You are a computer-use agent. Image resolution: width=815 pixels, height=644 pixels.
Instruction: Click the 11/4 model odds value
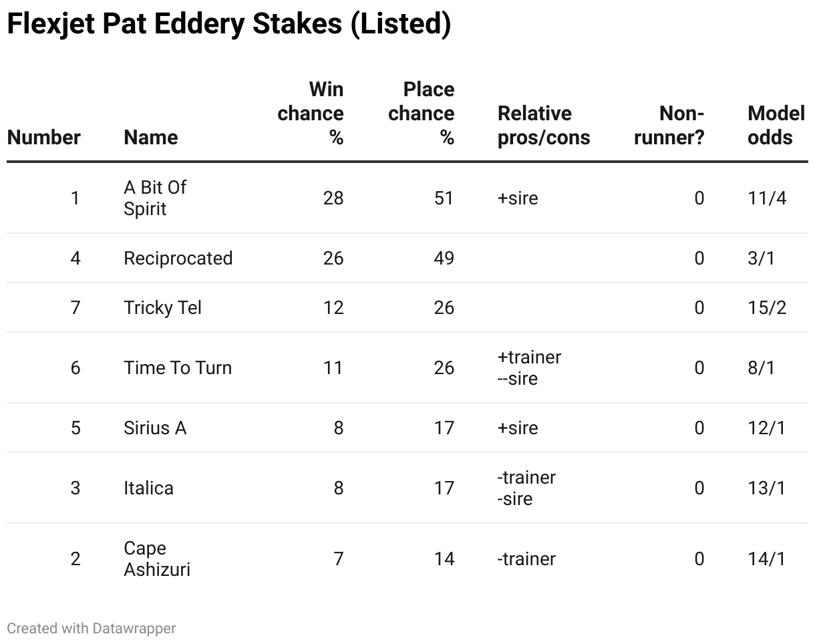[x=767, y=198]
